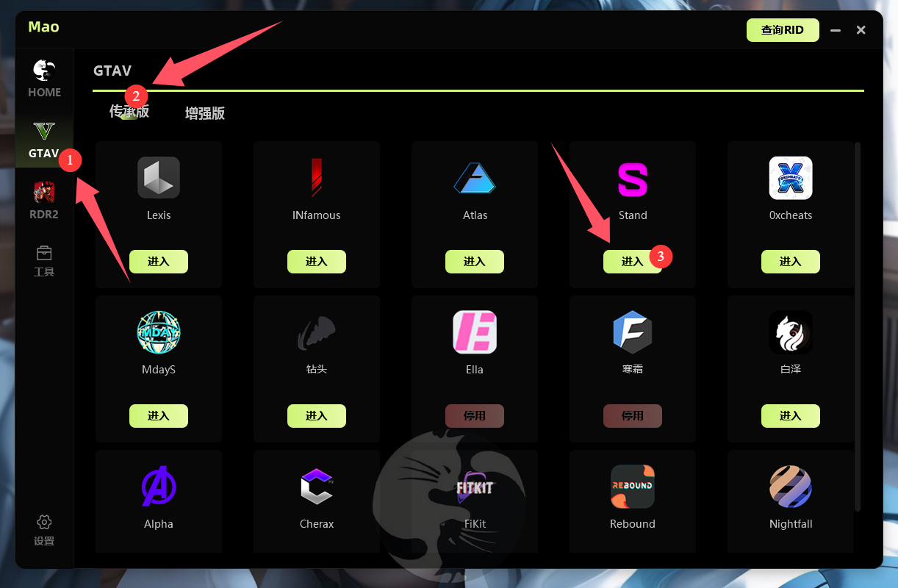
Task: Click the 白泽 beast logo icon
Action: tap(791, 331)
